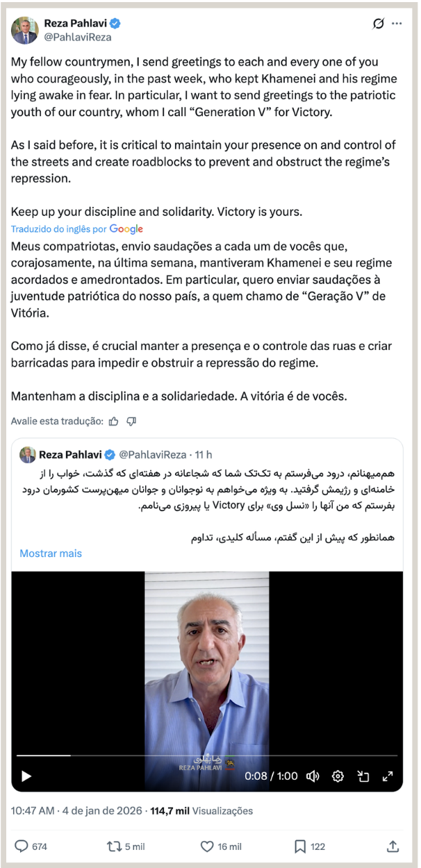Toggle picture-in-picture mode on video
The width and height of the screenshot is (421, 868).
(363, 776)
